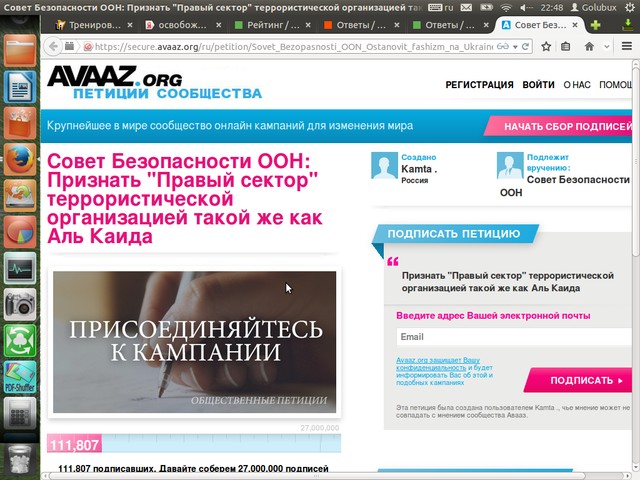Open keyboard layout ru indicator

tap(441, 7)
